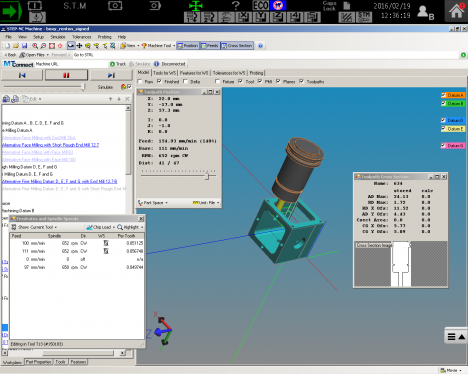Open the Show: Current Tool dropdown

click(34, 227)
